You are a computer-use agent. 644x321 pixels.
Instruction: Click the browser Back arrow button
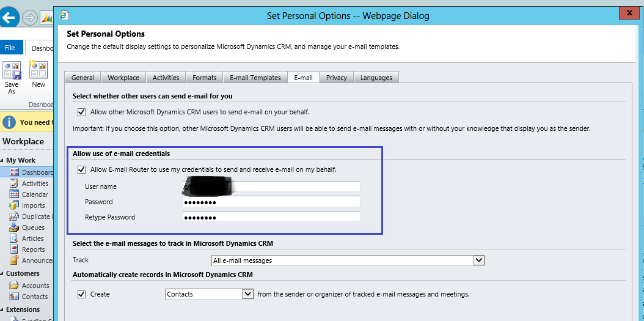point(9,18)
